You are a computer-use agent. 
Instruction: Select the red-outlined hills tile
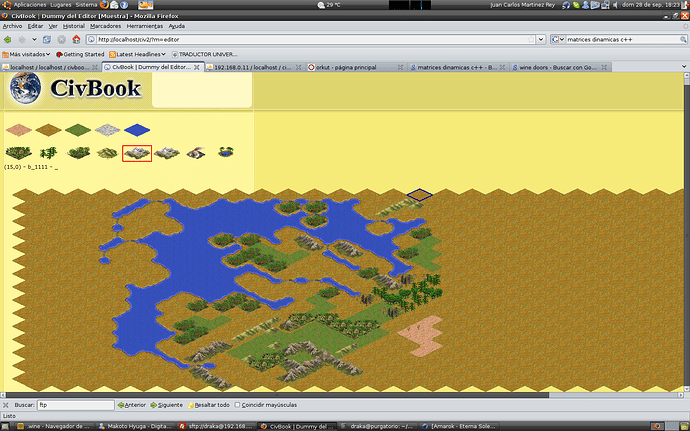pos(137,153)
